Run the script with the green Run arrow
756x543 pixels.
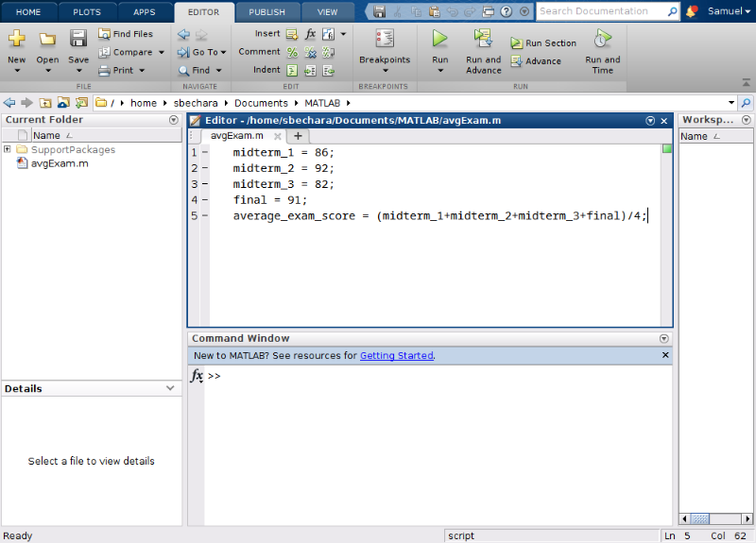click(439, 39)
